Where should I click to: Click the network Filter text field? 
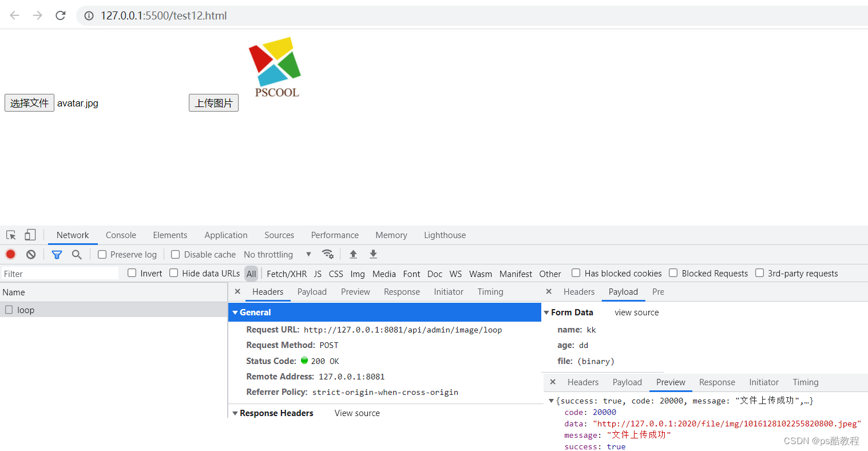coord(60,274)
